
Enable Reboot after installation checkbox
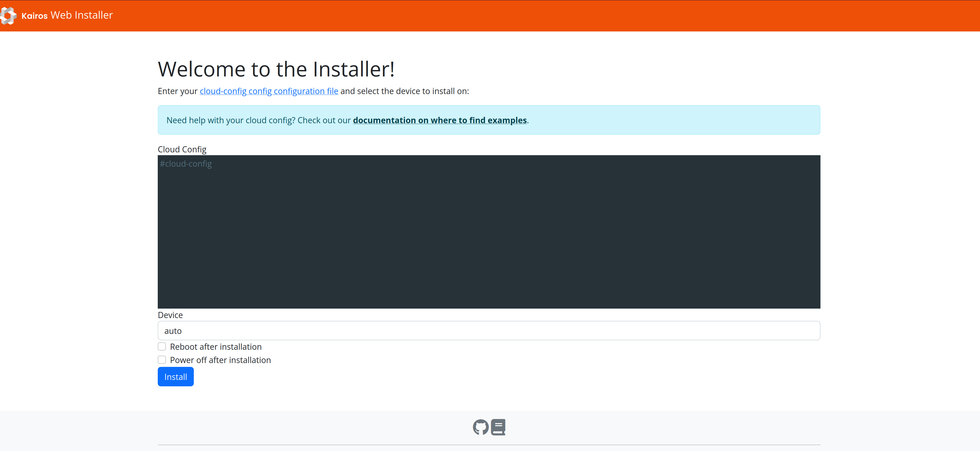[162, 346]
